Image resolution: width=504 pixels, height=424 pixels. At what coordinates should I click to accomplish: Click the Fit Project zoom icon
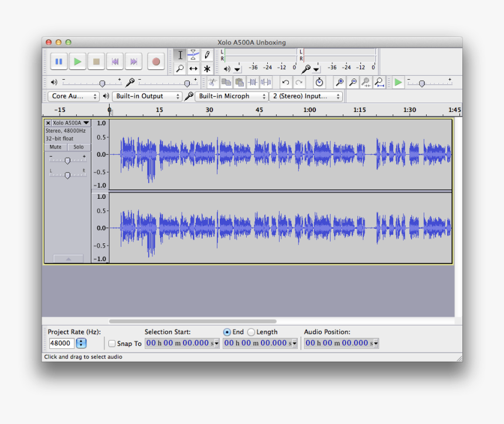380,83
